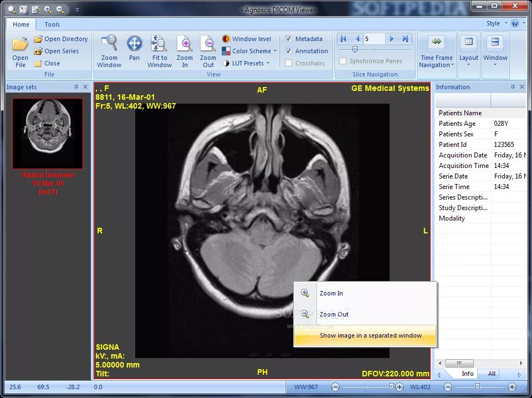Open the Layout dropdown

(469, 52)
